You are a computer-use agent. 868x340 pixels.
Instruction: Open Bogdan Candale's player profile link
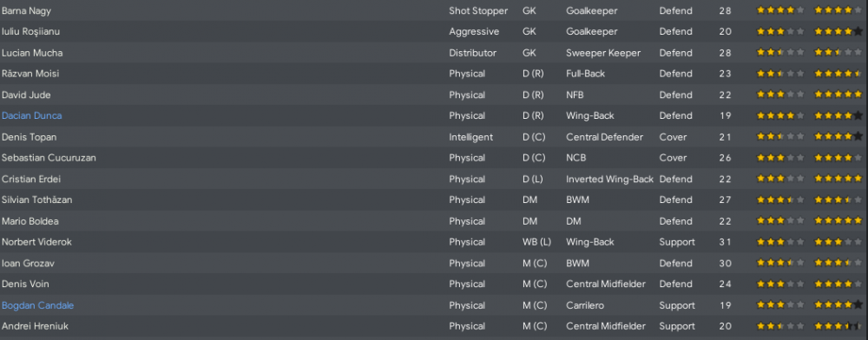tap(37, 305)
